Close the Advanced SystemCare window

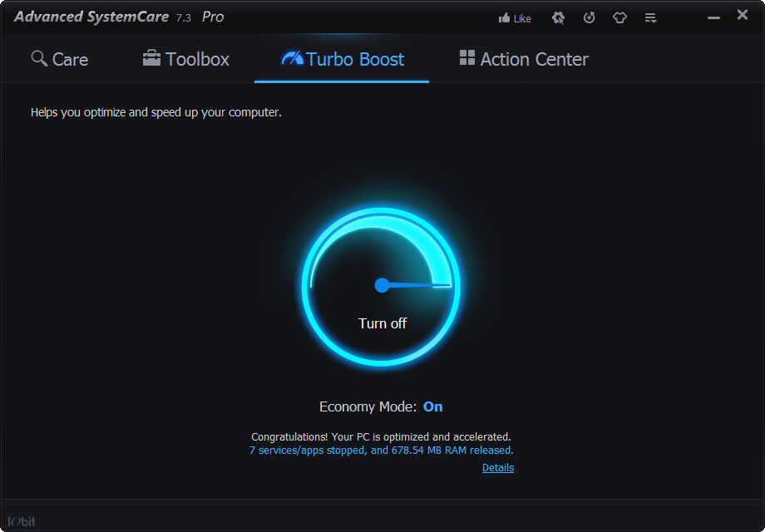742,15
